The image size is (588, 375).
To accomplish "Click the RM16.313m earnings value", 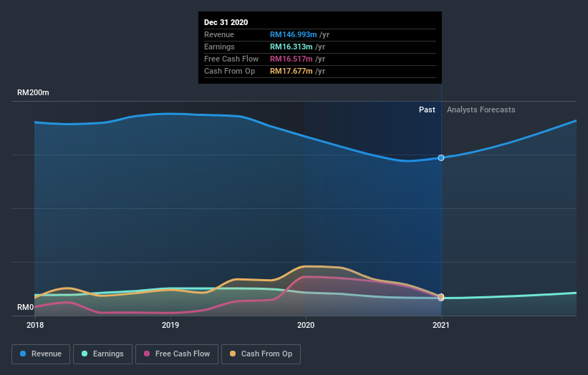I will pos(291,47).
